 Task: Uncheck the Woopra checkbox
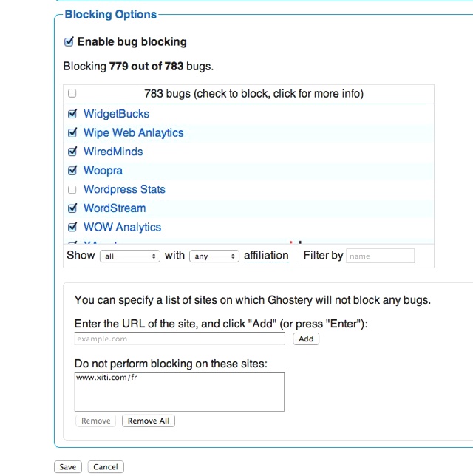72,171
